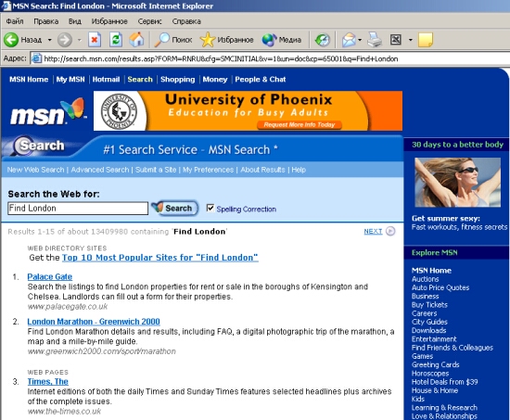The width and height of the screenshot is (510, 420).
Task: Open Find Friends & Colleagues link
Action: click(x=453, y=348)
